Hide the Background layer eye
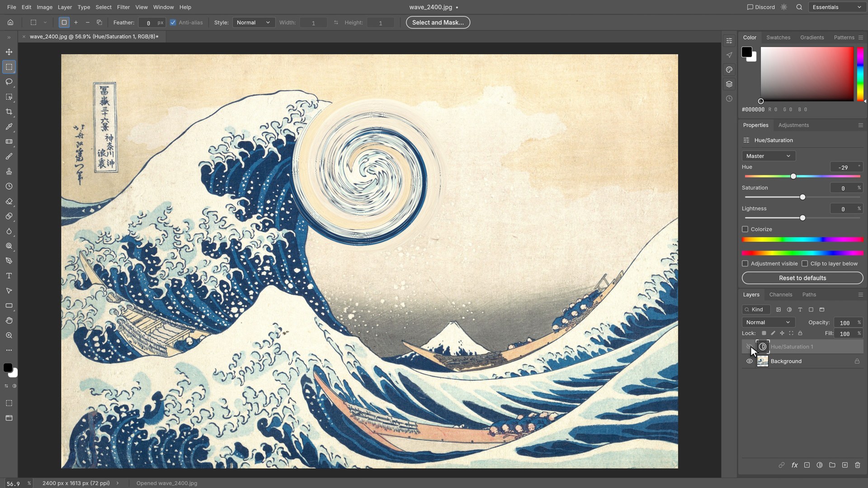The image size is (868, 488). (x=750, y=361)
